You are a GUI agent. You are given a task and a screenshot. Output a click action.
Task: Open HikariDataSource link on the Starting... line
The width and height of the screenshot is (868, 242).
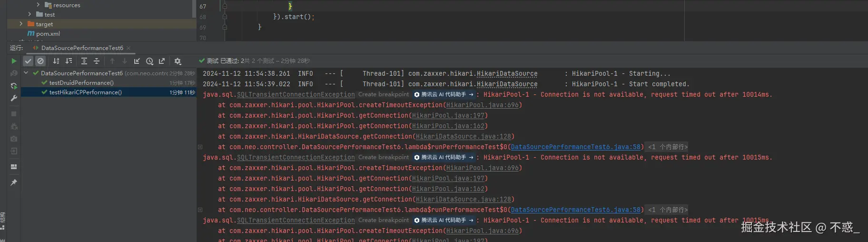click(x=507, y=74)
